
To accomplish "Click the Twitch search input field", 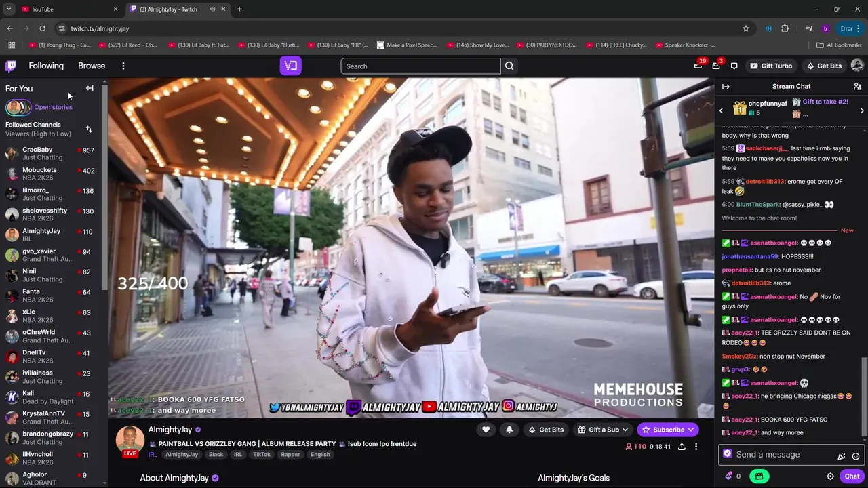I will point(420,66).
